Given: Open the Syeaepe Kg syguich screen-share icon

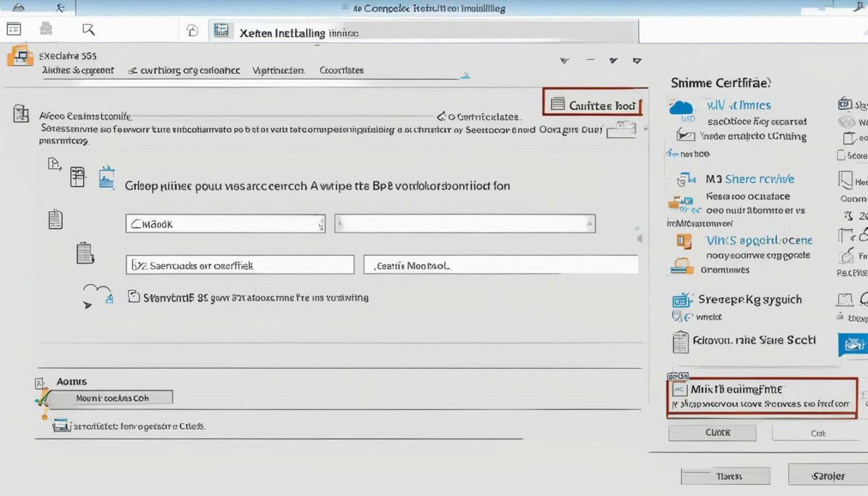Looking at the screenshot, I should click(x=681, y=299).
